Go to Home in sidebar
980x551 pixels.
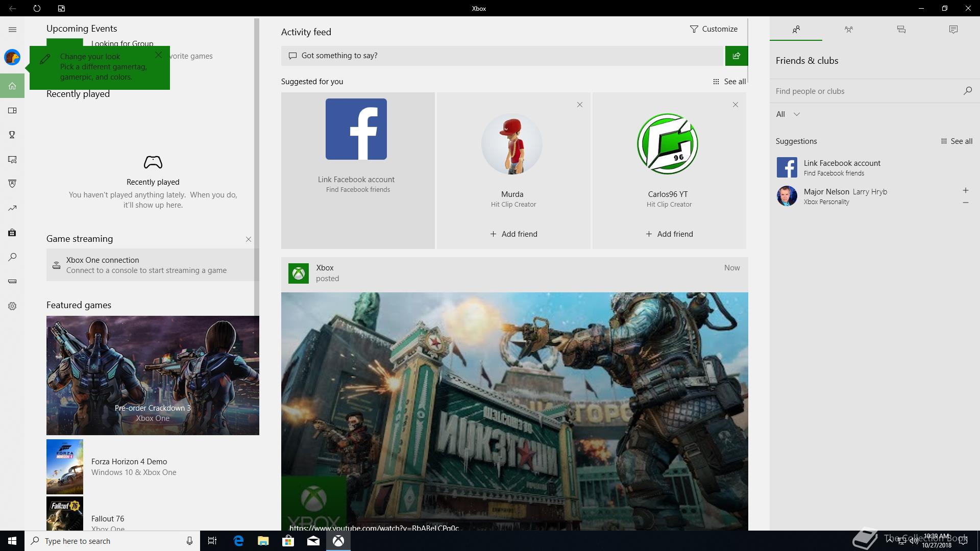(12, 86)
